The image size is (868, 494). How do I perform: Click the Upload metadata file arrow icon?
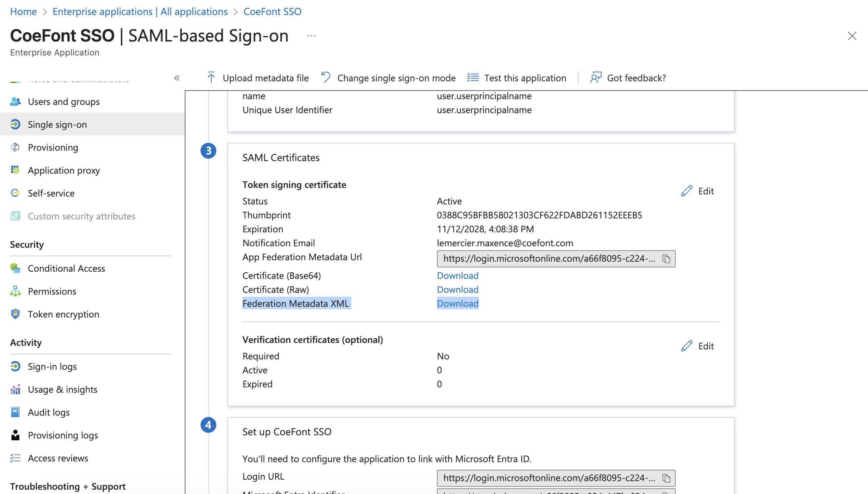[211, 77]
